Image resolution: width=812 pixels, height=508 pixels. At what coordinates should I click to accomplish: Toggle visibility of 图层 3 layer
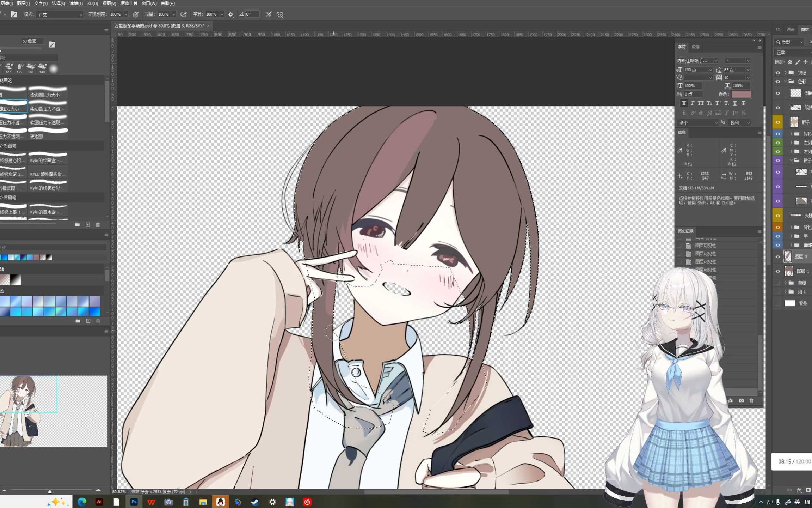(x=778, y=257)
